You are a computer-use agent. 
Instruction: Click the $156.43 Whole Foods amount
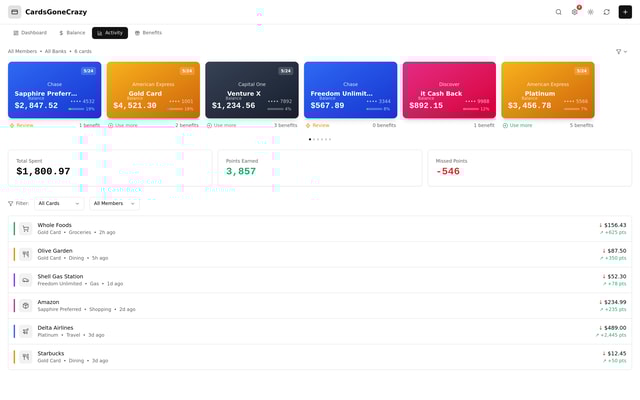tap(615, 225)
